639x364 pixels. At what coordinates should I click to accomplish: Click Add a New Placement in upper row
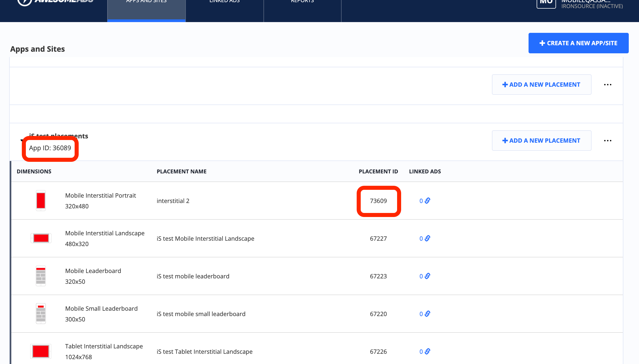541,85
